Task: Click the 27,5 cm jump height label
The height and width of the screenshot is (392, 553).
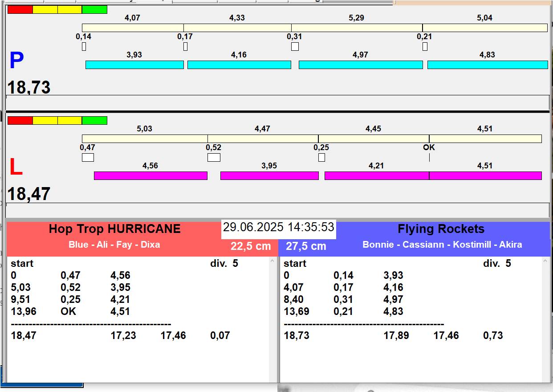Action: click(306, 246)
